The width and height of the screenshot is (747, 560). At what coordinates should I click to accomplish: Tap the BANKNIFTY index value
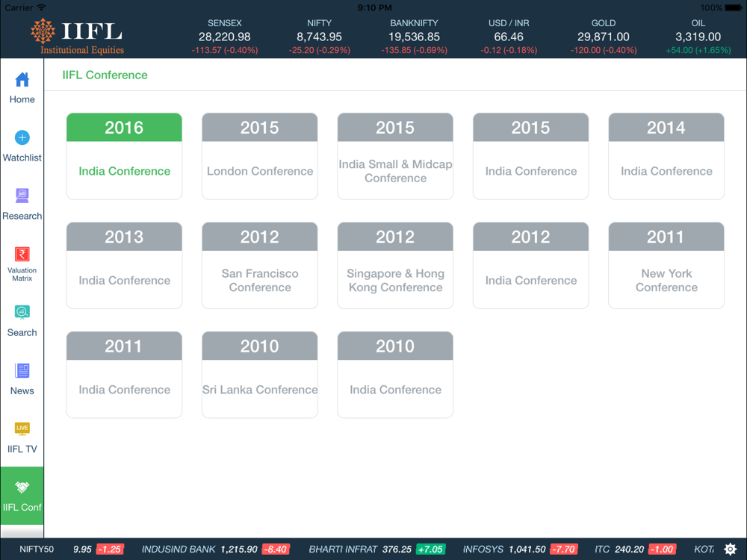(x=414, y=37)
